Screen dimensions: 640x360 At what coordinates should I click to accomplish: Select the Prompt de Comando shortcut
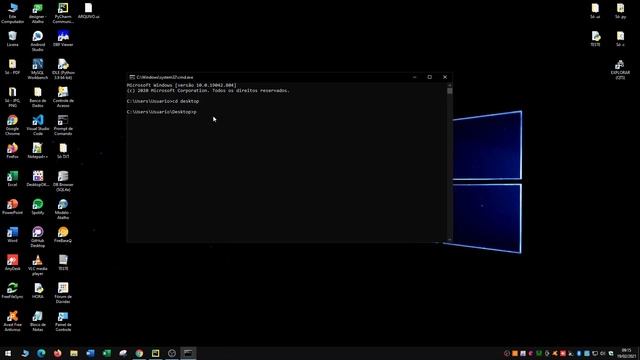63,125
